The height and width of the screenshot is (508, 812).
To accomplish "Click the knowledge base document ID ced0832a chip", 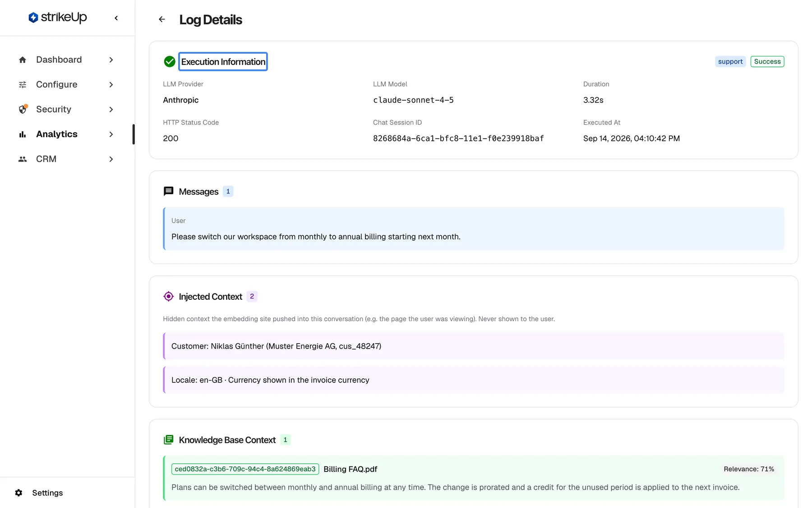I will 245,469.
